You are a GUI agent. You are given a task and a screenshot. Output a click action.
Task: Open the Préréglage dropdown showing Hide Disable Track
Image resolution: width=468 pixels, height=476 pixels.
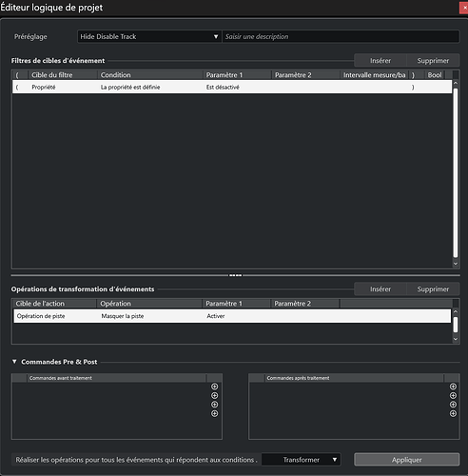[149, 36]
